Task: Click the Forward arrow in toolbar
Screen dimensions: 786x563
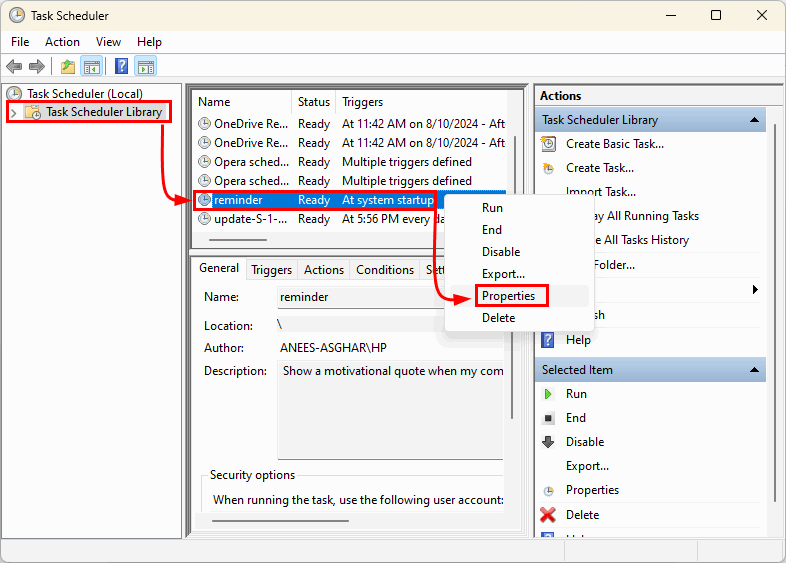Action: (37, 67)
